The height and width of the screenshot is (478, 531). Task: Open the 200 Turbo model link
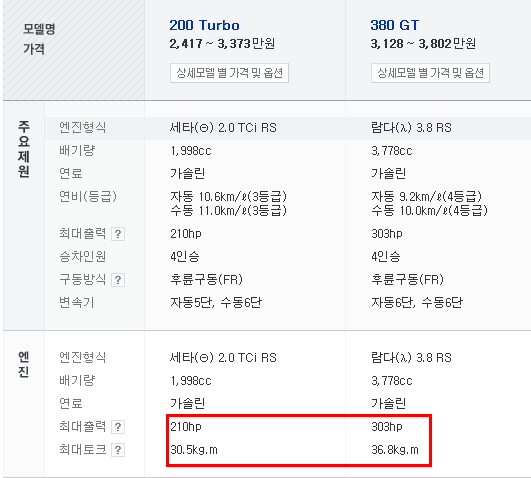(205, 25)
